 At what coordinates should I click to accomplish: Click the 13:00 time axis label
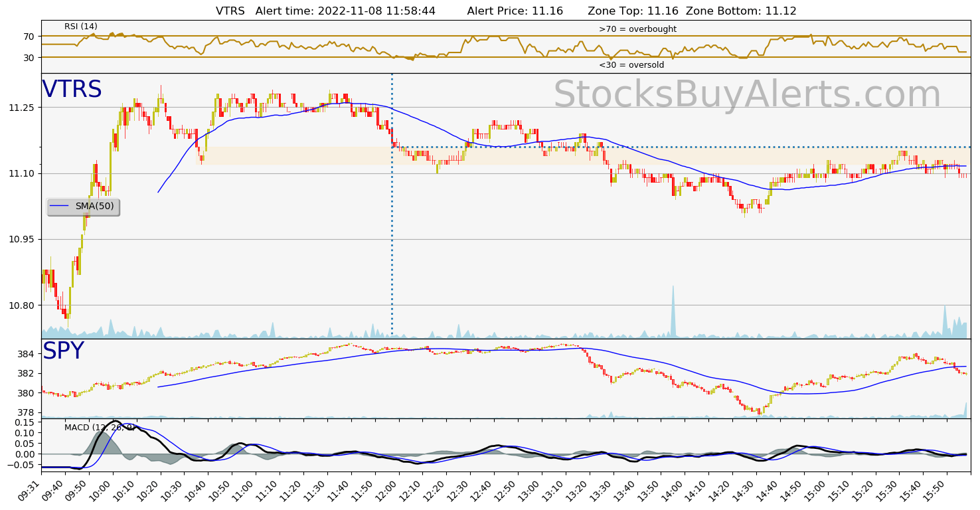[x=529, y=490]
